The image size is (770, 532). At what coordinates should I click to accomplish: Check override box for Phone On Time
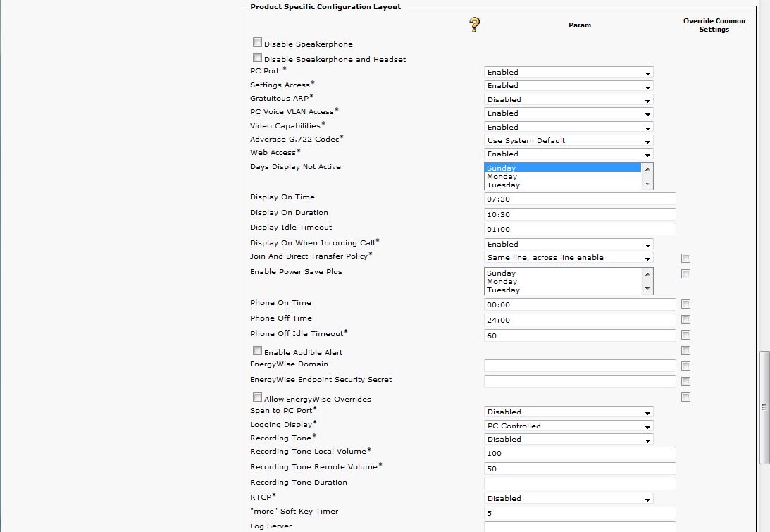click(685, 304)
